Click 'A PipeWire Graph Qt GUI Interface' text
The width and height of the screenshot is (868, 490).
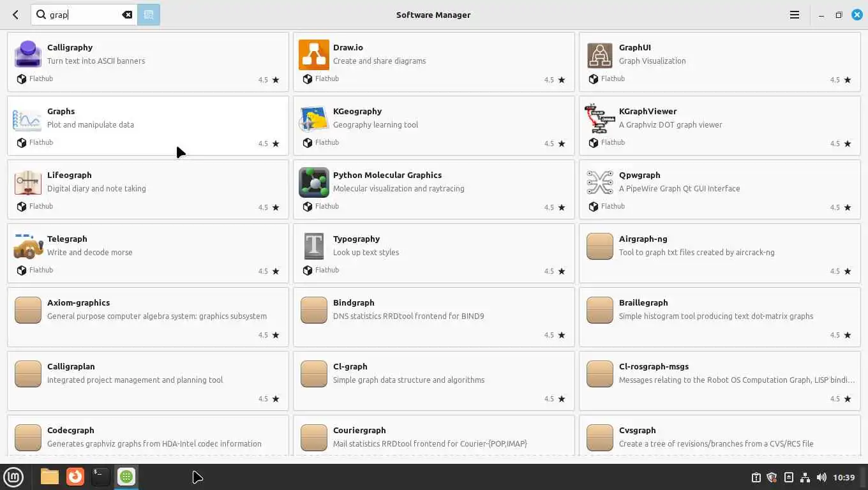click(679, 189)
